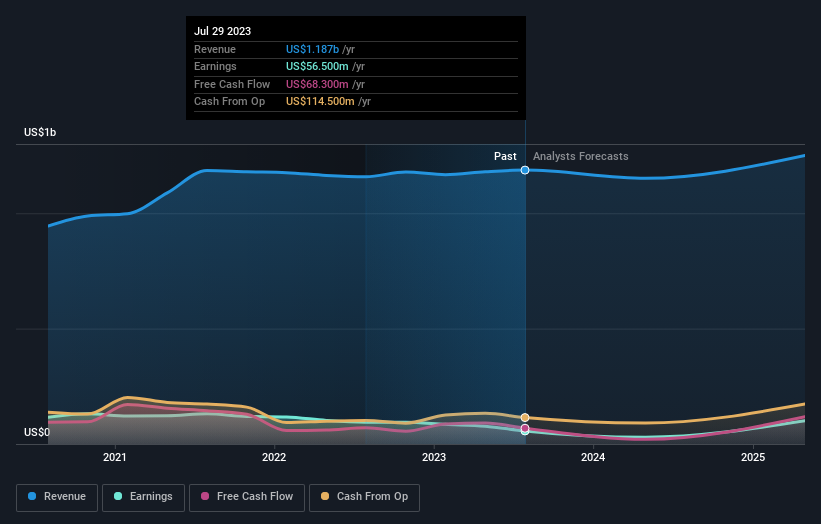Click the 'Analysts Forecasts' label
This screenshot has height=524, width=821.
[581, 156]
